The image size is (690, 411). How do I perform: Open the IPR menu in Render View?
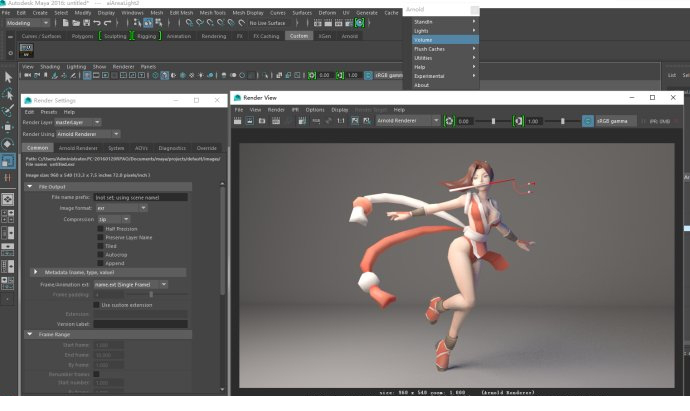point(295,110)
